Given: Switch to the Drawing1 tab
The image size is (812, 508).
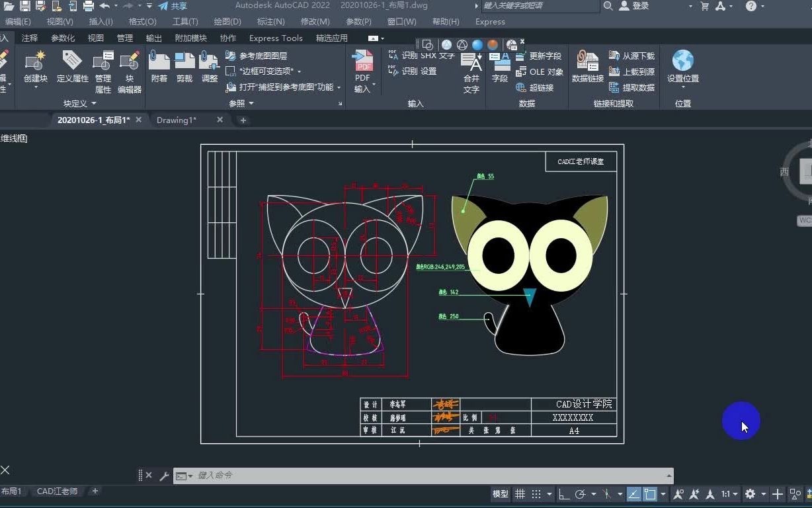Looking at the screenshot, I should 177,120.
